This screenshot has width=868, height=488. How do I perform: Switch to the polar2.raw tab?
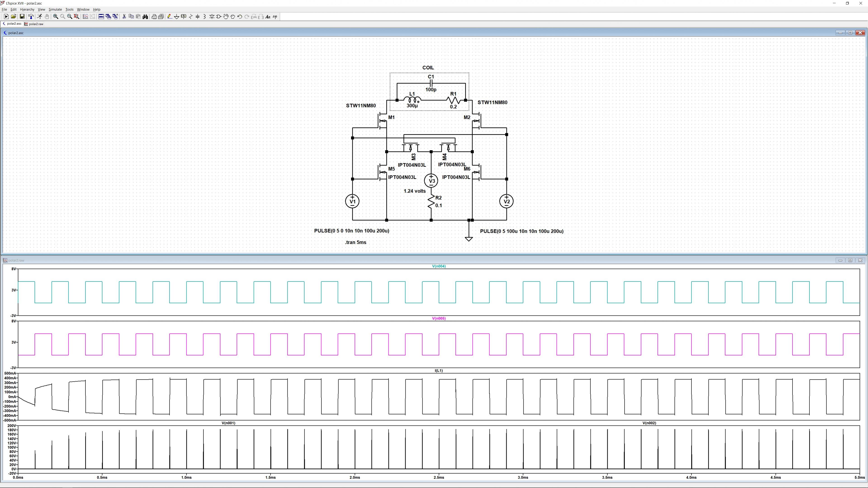point(36,24)
